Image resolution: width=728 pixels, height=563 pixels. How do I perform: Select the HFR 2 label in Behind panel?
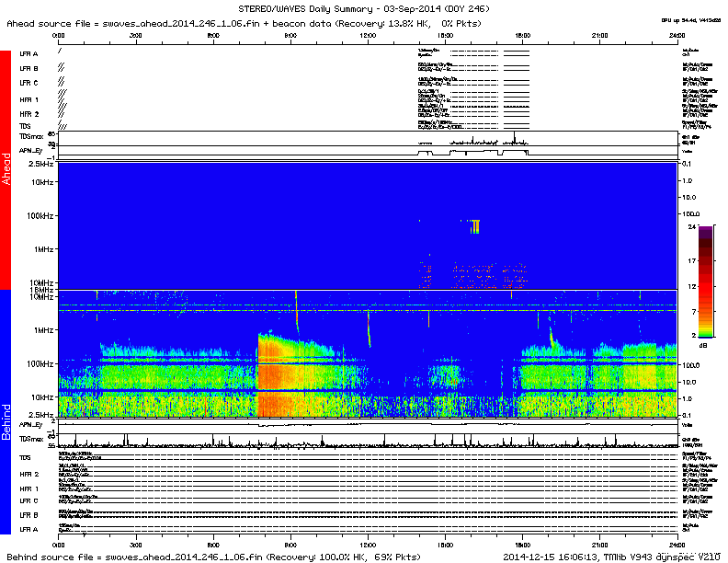tap(28, 475)
